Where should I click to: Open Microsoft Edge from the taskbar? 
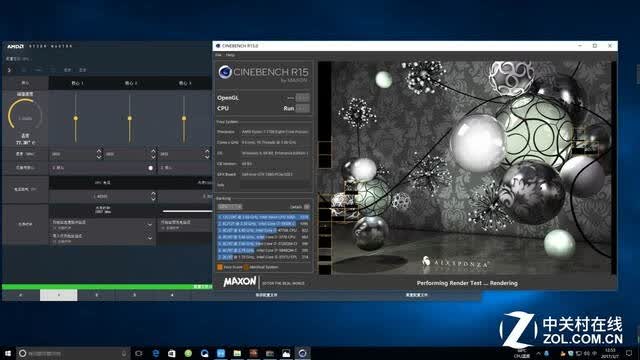[x=156, y=353]
